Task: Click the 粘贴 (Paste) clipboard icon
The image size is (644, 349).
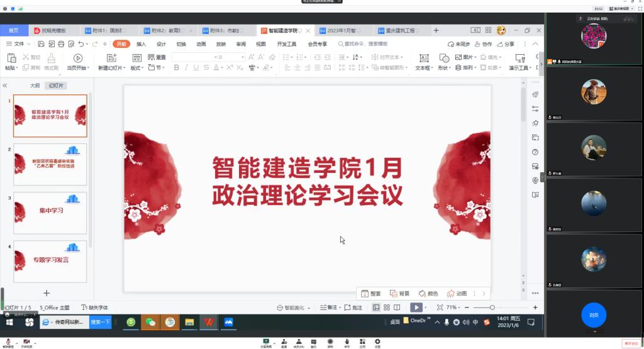Action: point(11,58)
